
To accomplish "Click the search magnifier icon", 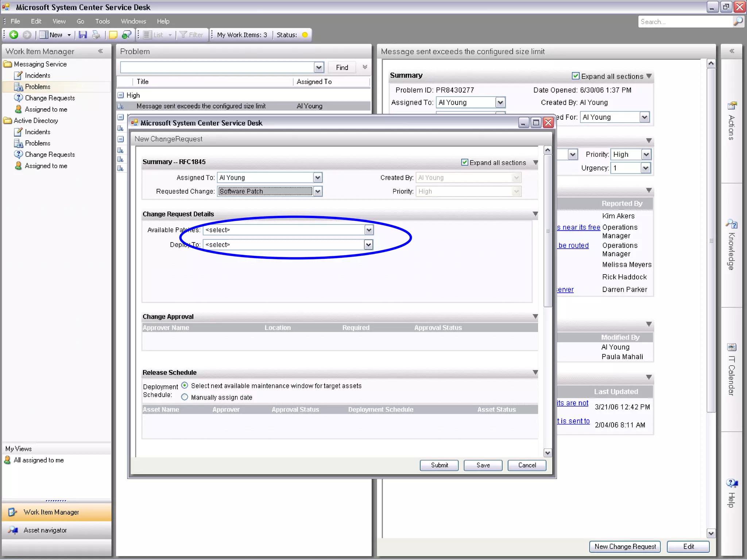I will click(738, 22).
